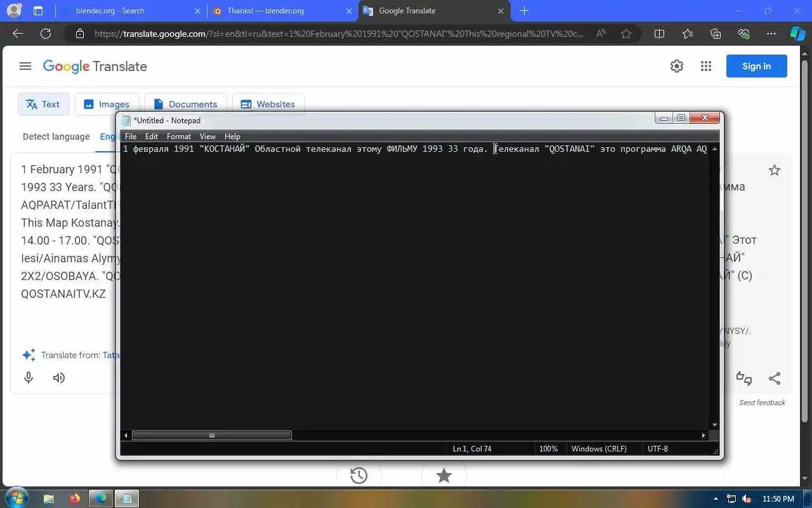Open the Google apps grid
This screenshot has width=812, height=508.
[706, 66]
